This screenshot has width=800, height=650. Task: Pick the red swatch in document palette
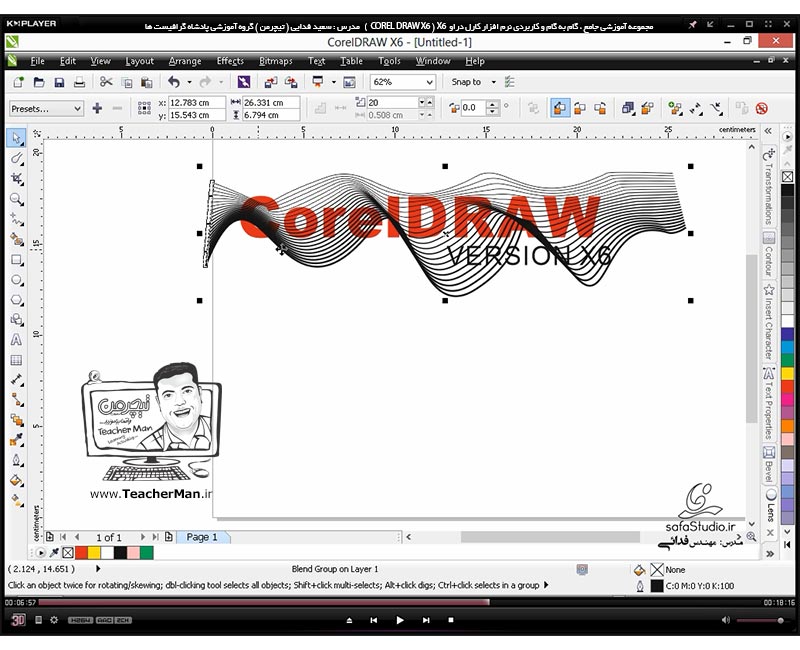pos(81,553)
